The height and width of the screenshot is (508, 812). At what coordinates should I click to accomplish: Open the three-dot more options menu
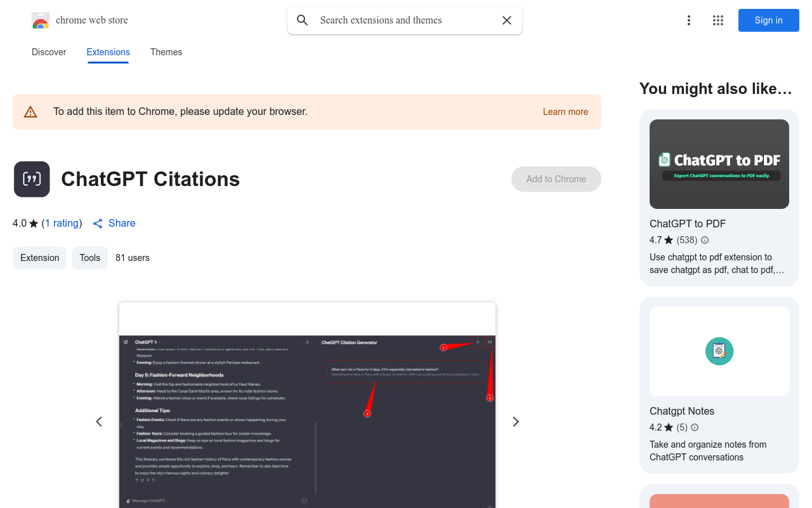click(x=689, y=20)
